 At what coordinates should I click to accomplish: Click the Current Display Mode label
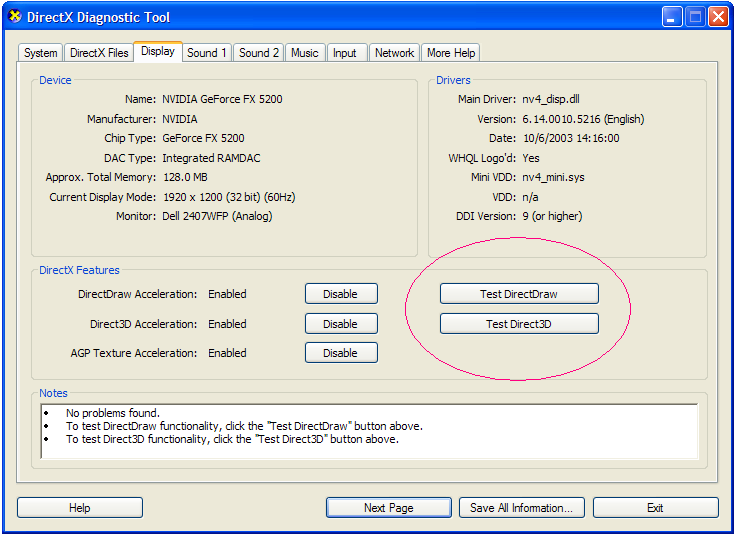coord(103,197)
